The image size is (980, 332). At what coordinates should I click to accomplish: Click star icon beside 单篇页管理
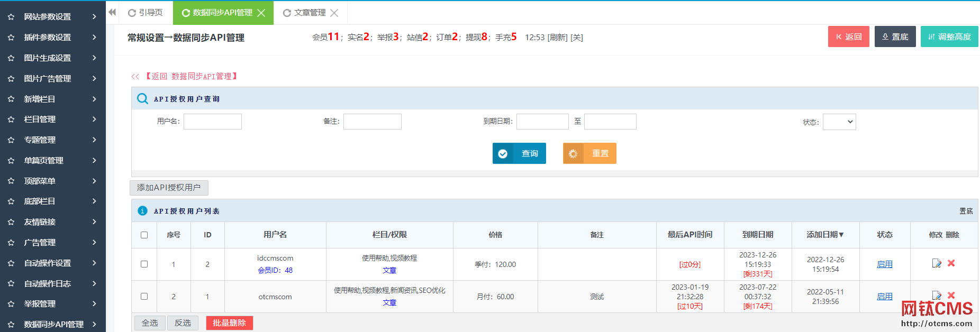tap(11, 161)
